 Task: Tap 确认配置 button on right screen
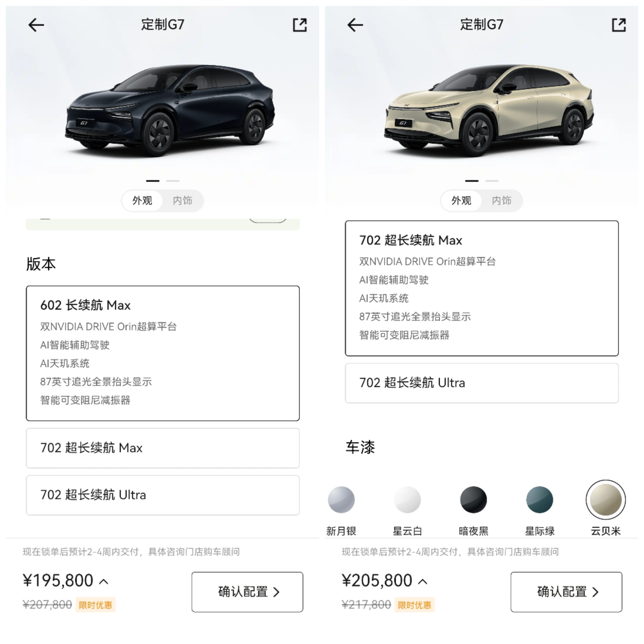[566, 592]
